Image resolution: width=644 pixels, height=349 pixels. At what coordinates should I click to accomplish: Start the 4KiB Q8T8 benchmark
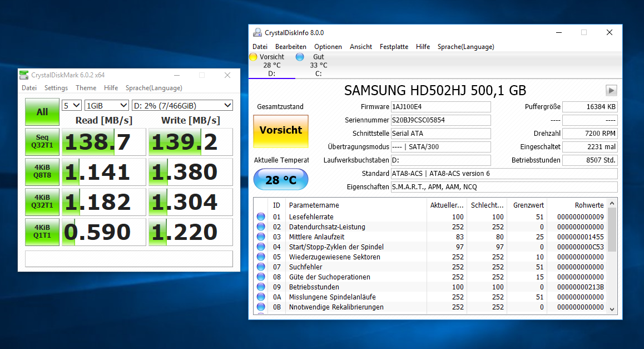tap(42, 172)
